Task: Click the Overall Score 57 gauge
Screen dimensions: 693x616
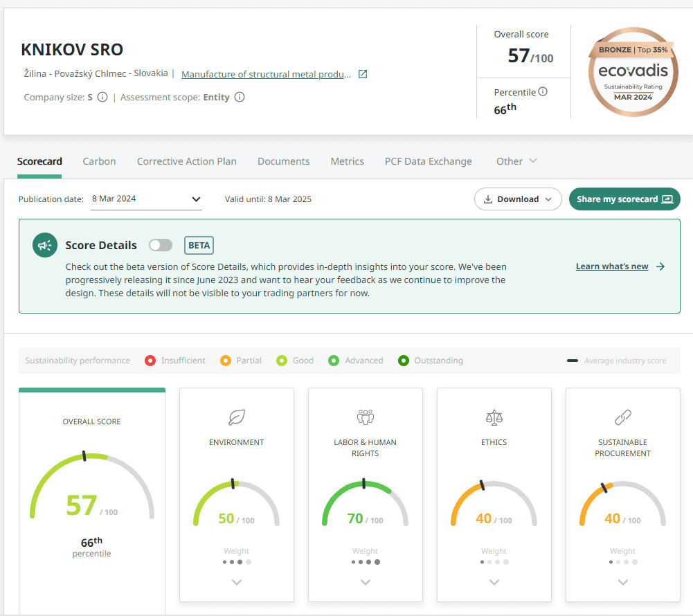Action: pyautogui.click(x=91, y=485)
